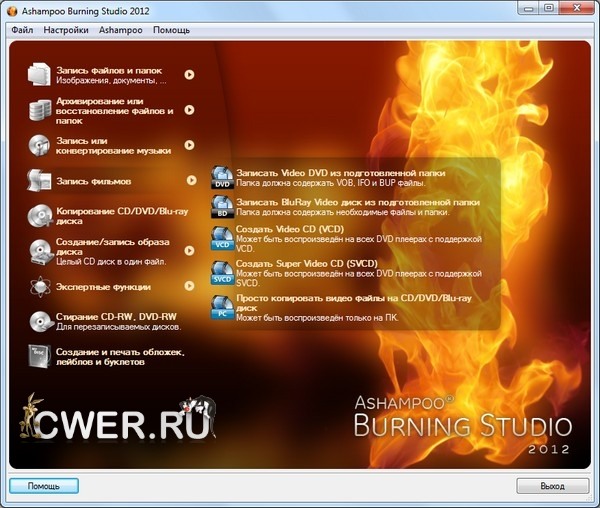Open the 'Ashampoo' menu in menu bar
This screenshot has height=508, width=600.
[121, 30]
